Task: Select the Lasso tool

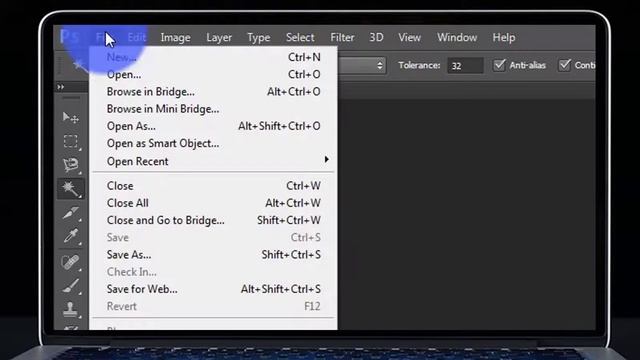Action: 71,164
